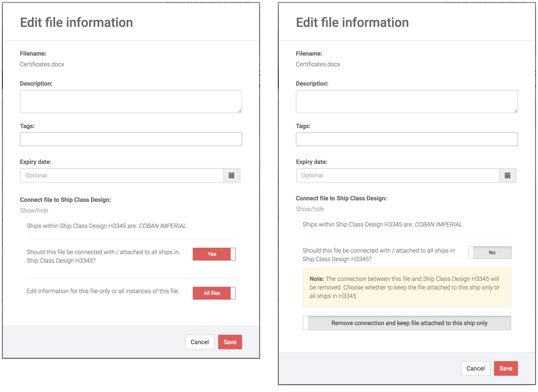This screenshot has height=392, width=538.
Task: Click Tags field in right dialog
Action: (407, 139)
